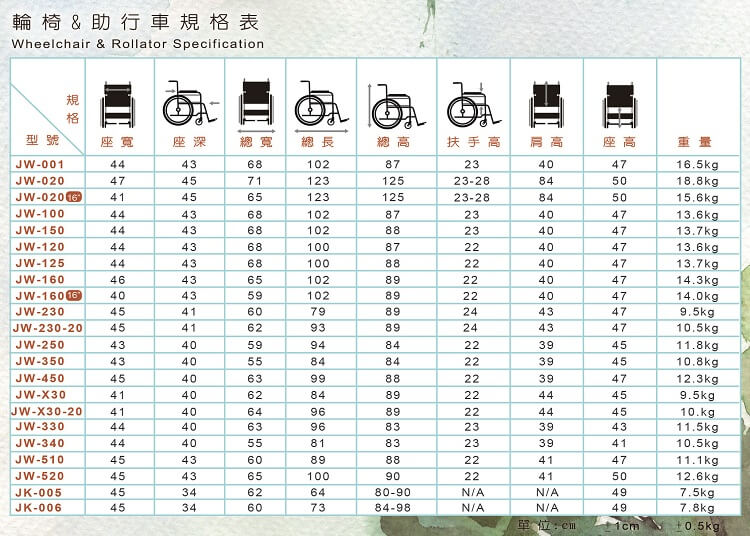Select model JW-450 row label
The width and height of the screenshot is (750, 536).
tap(40, 378)
